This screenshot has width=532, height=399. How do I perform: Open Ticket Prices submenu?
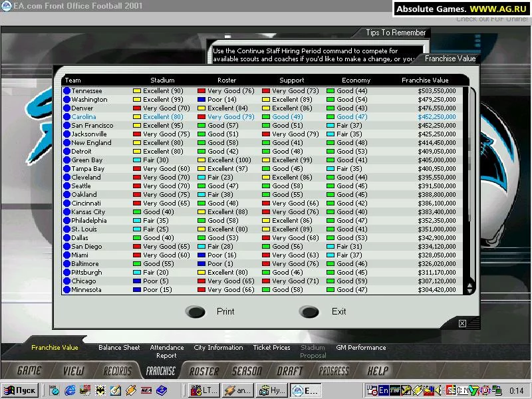point(271,347)
